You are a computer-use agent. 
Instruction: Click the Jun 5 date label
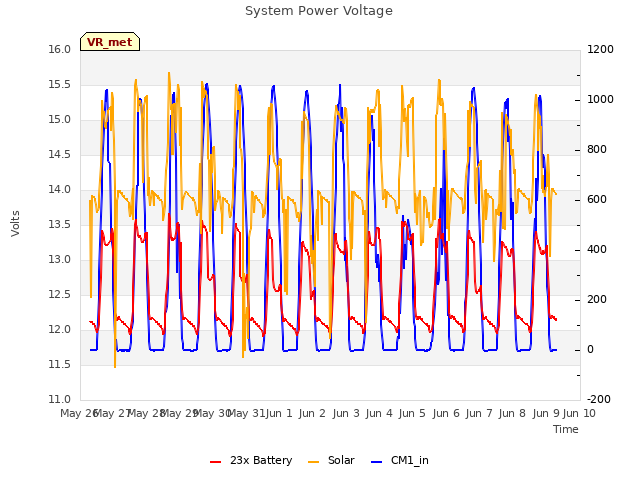pos(412,413)
